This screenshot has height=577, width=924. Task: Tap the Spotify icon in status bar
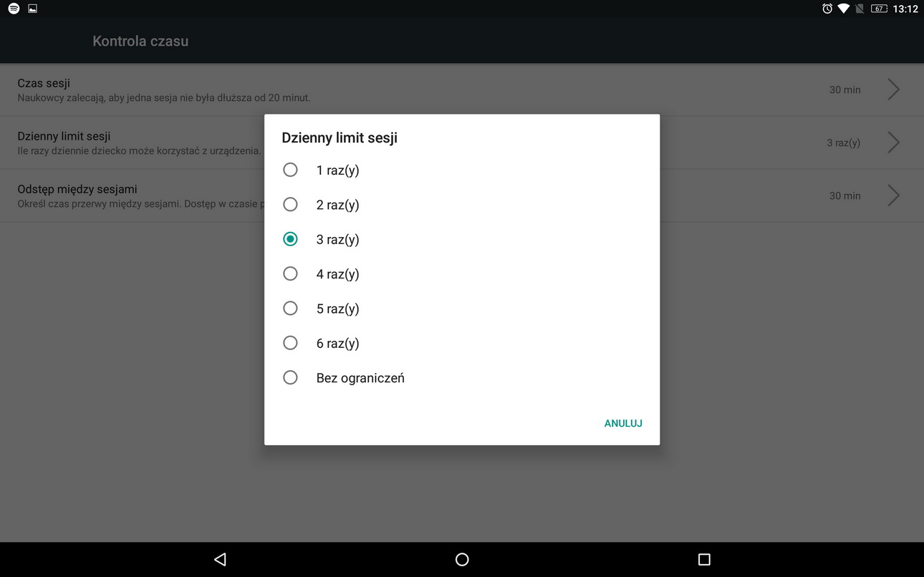point(14,9)
